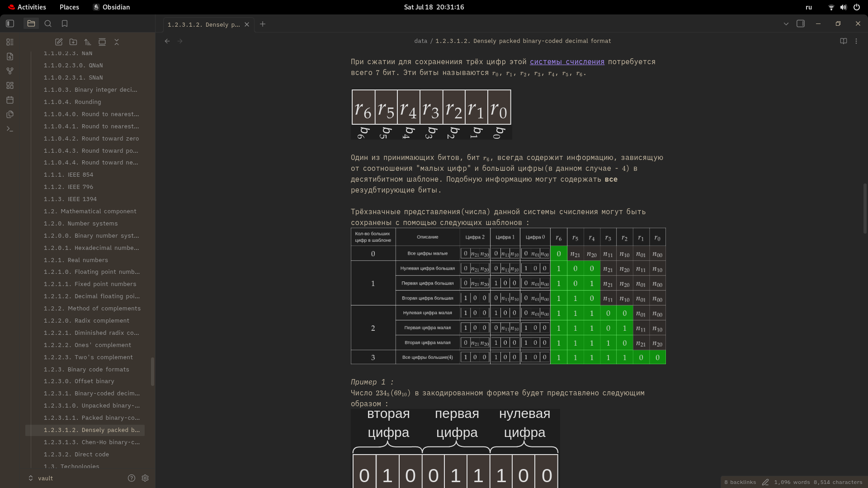Navigate back in note history

coord(167,41)
